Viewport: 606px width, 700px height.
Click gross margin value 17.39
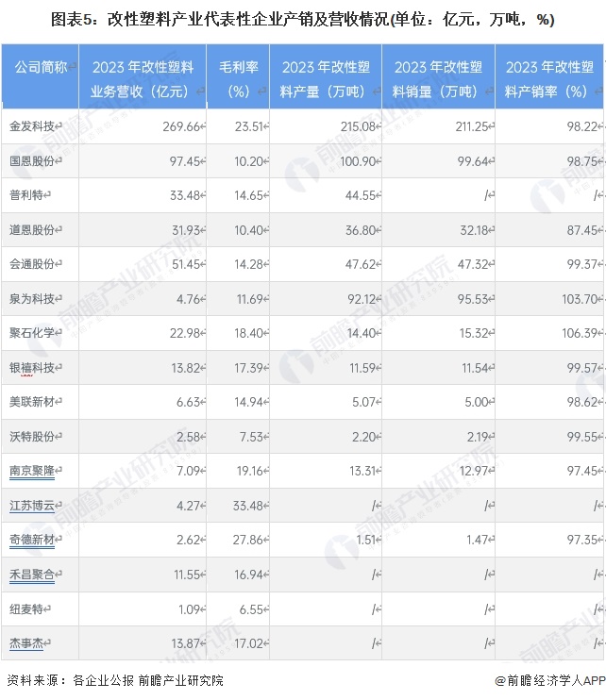click(x=248, y=368)
